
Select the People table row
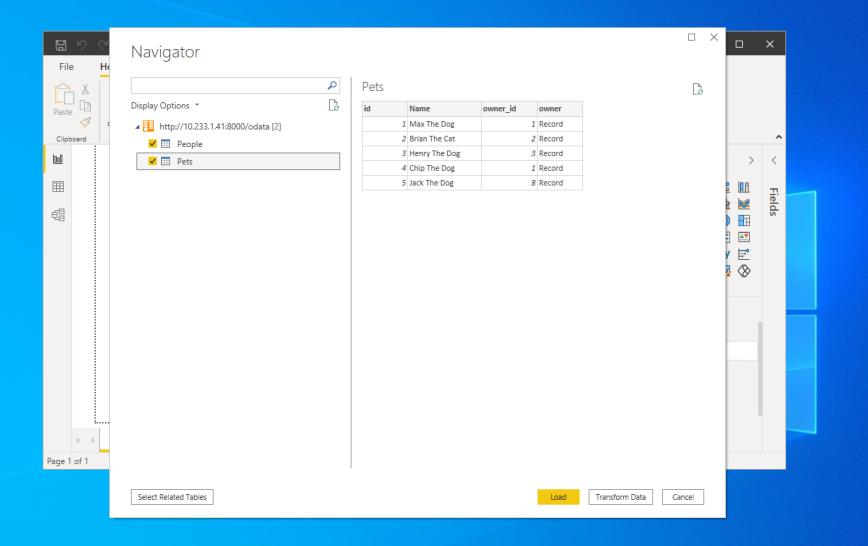point(238,143)
